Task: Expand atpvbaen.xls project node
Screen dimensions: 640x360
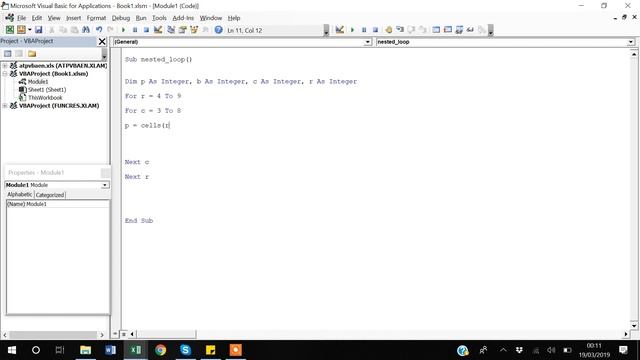Action: tap(5, 65)
